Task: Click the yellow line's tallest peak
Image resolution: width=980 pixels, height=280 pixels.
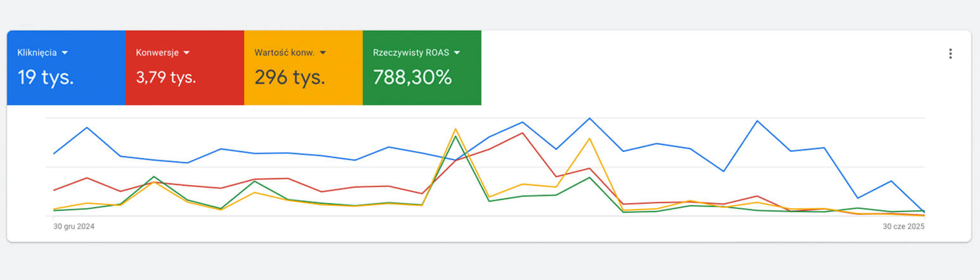Action: (x=455, y=129)
